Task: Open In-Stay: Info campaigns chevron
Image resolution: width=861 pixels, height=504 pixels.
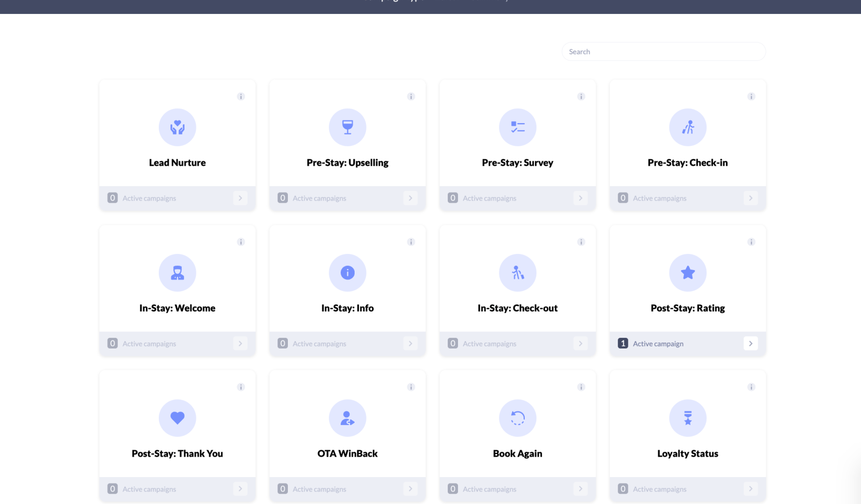Action: coord(411,343)
